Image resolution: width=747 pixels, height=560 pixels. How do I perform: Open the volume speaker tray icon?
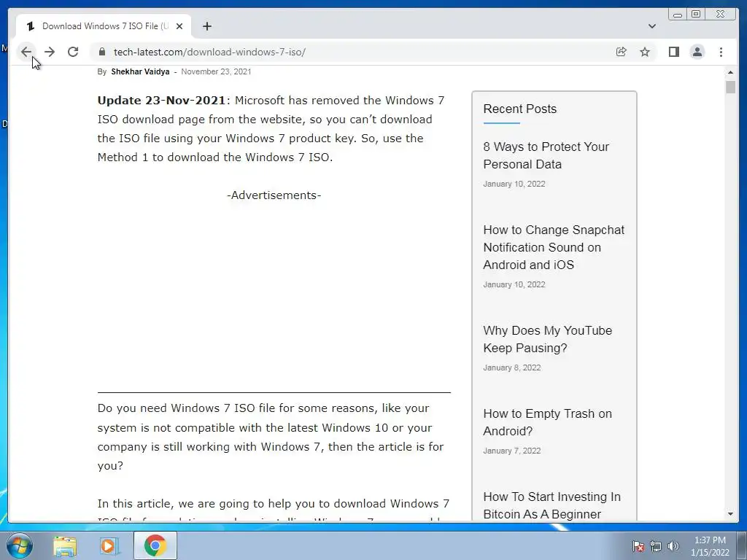pyautogui.click(x=673, y=546)
